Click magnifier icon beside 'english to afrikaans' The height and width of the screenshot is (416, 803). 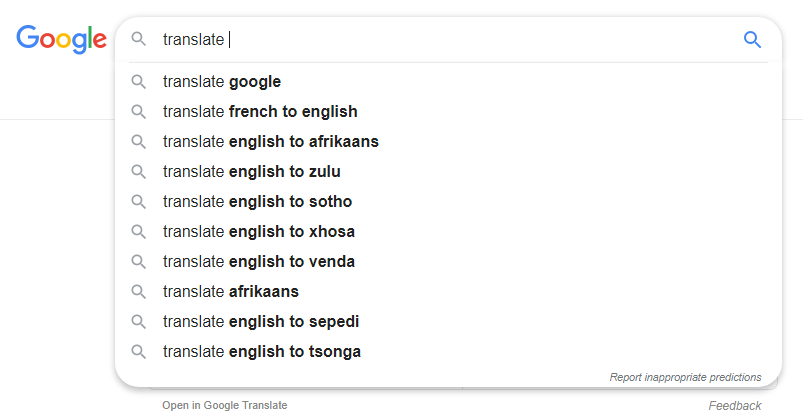139,142
